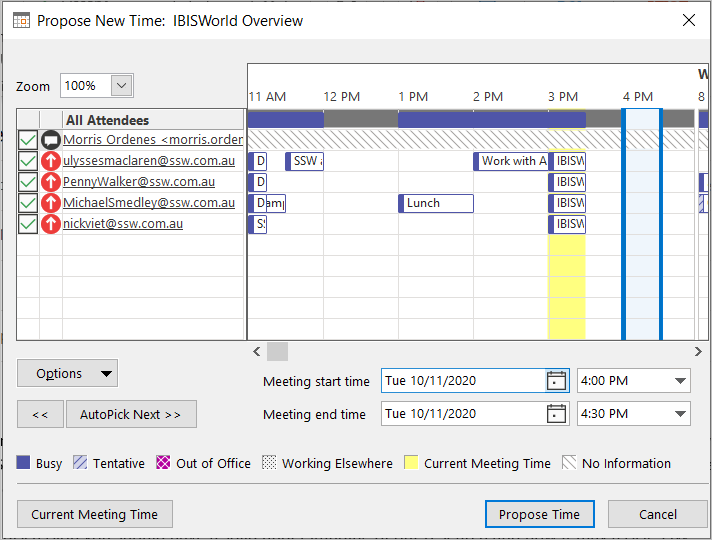Screen dimensions: 712x540
Task: Click required attendee icon beside PennyWalker
Action: click(51, 182)
